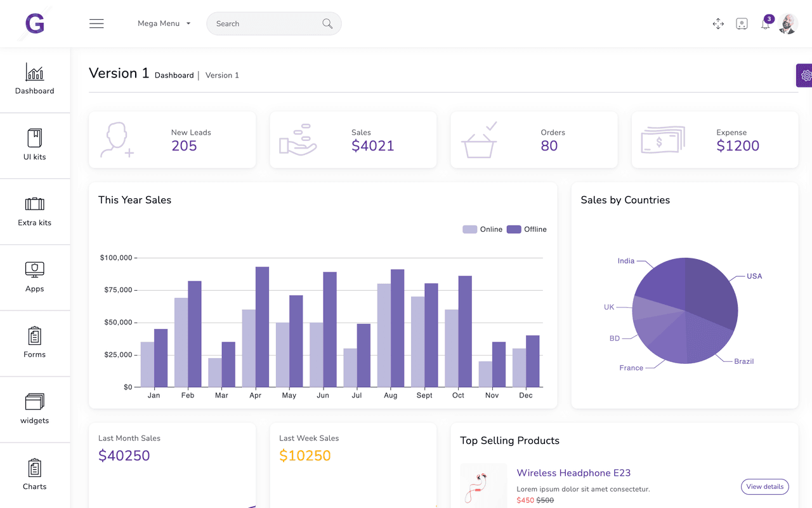The image size is (812, 508).
Task: Click the headphone product thumbnail
Action: pyautogui.click(x=483, y=486)
